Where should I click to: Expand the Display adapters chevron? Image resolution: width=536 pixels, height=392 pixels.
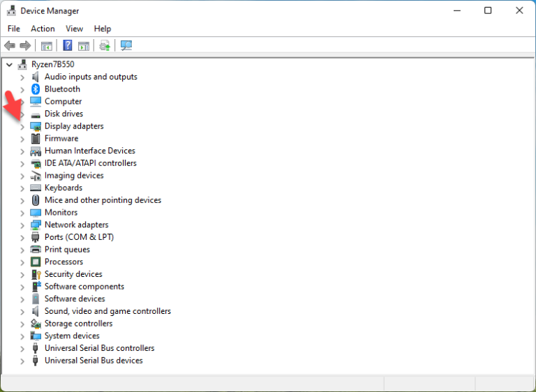tap(22, 127)
